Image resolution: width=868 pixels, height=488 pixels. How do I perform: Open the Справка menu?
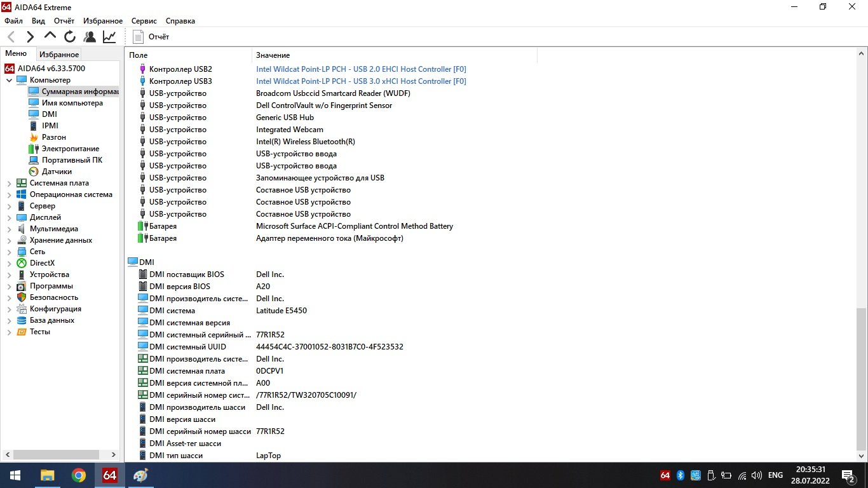tap(180, 21)
